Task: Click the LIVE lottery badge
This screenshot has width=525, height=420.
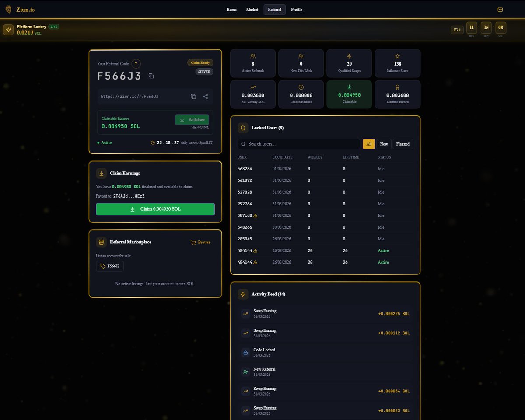Action: point(54,27)
